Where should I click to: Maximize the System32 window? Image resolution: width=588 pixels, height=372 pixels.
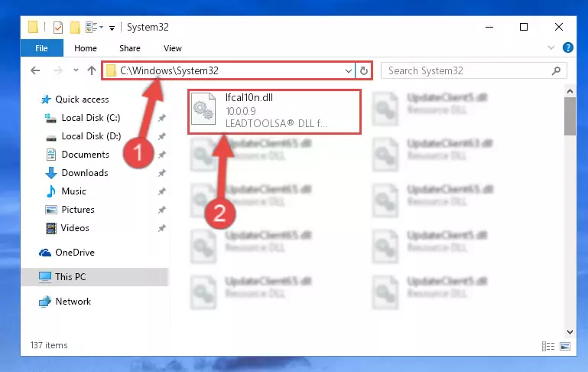[524, 27]
